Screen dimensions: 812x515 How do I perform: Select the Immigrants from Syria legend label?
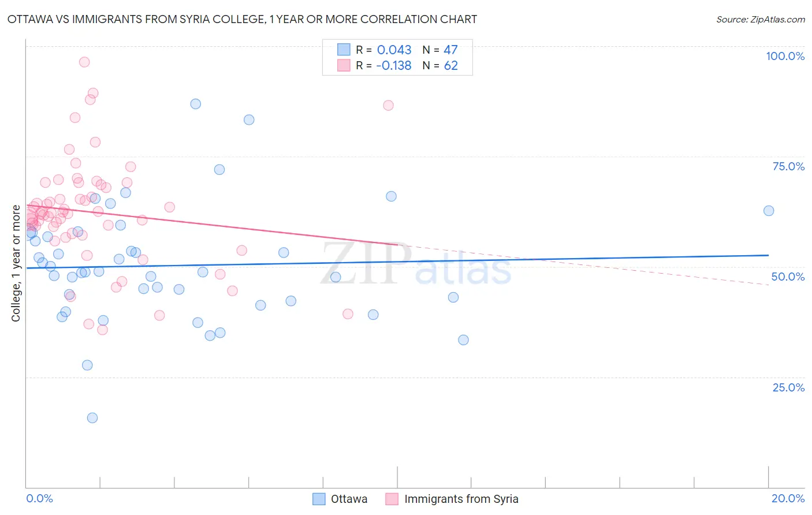[461, 499]
